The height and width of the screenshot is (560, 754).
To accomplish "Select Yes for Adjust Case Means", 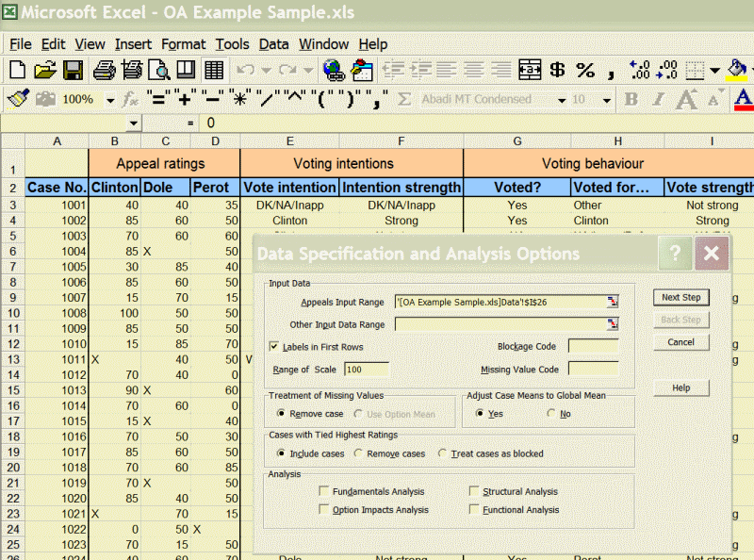I will (480, 413).
